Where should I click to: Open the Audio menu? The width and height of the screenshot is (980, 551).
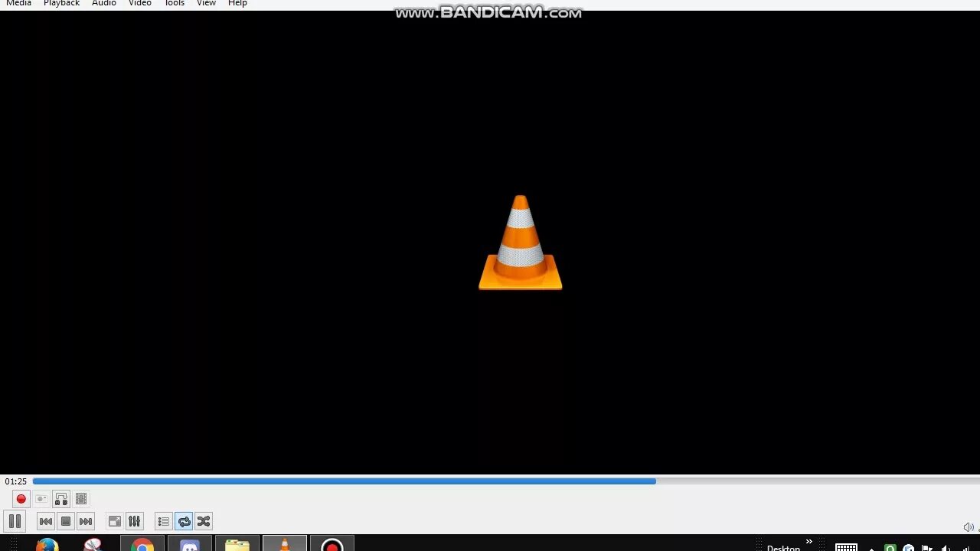(x=104, y=4)
